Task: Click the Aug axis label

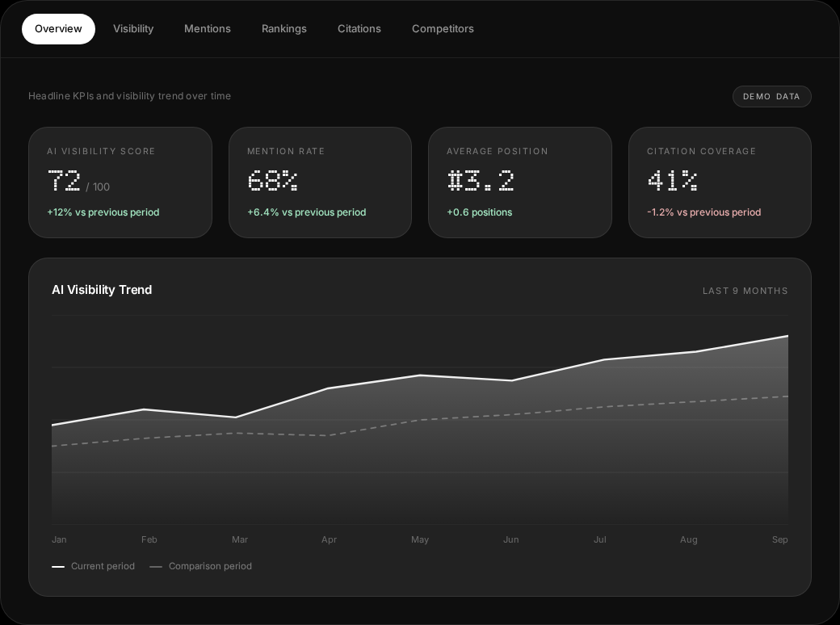Action: (x=688, y=539)
